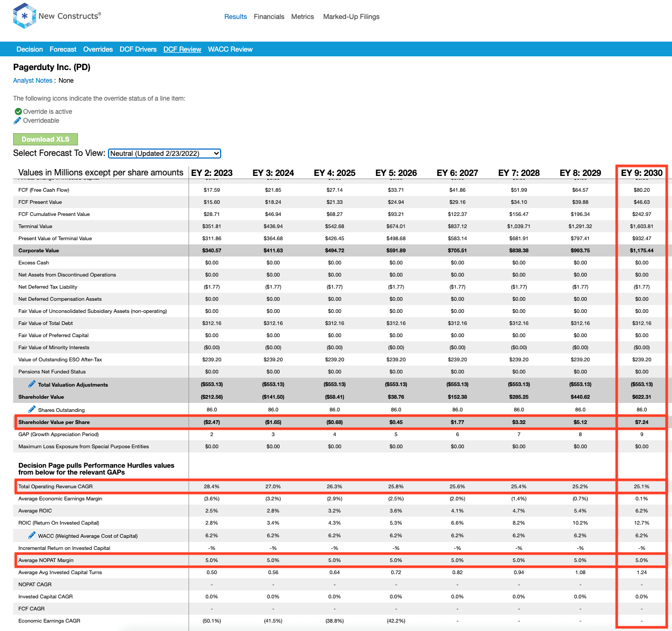Click the green override-active checkmark icon
Image resolution: width=672 pixels, height=631 pixels.
coord(18,112)
